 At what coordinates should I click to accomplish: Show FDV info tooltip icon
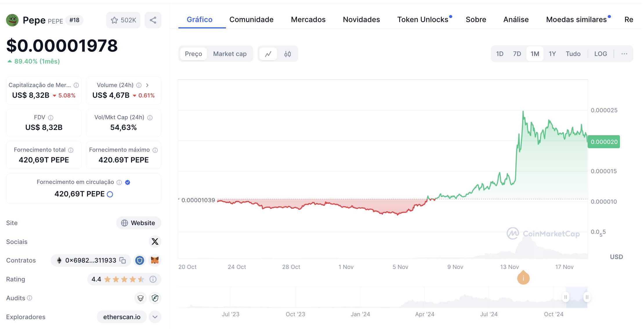click(x=51, y=117)
